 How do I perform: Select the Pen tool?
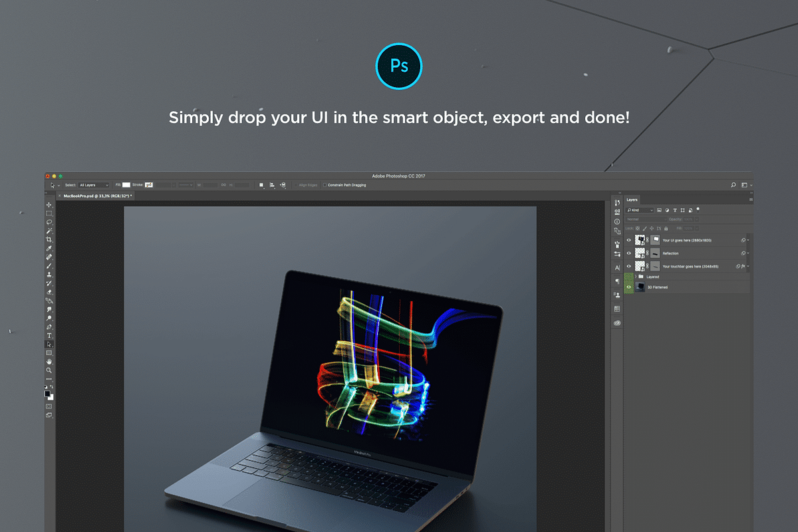tap(49, 327)
